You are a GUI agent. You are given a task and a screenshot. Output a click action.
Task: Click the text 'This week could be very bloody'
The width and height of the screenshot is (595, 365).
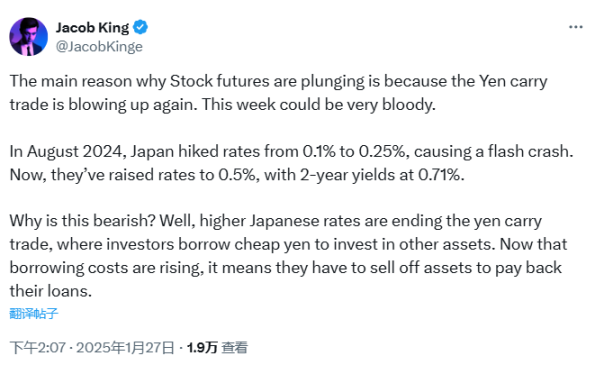point(318,105)
